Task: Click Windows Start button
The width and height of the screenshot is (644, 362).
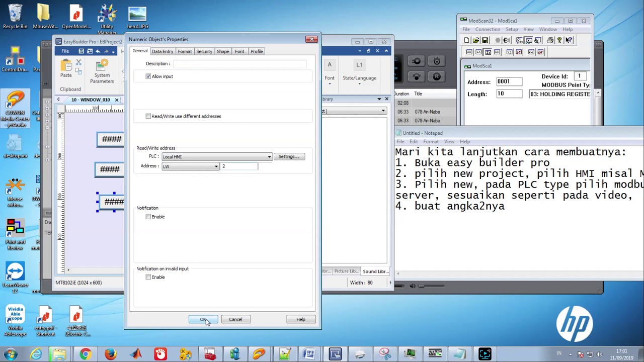Action: (11, 354)
